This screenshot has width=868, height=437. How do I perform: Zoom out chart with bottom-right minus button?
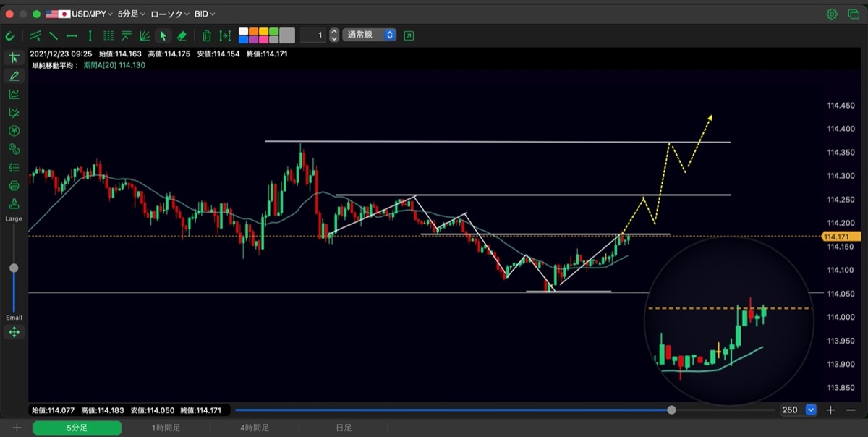851,410
